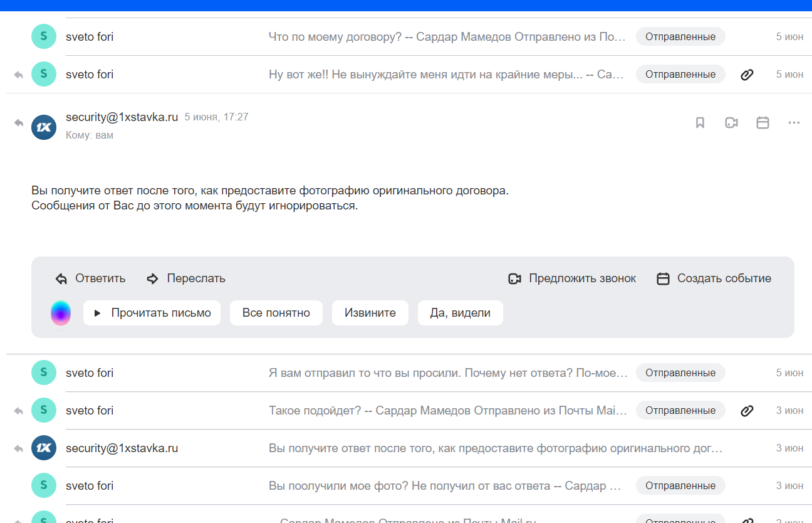The height and width of the screenshot is (523, 812).
Task: Click Переслать to forward the email
Action: point(186,278)
